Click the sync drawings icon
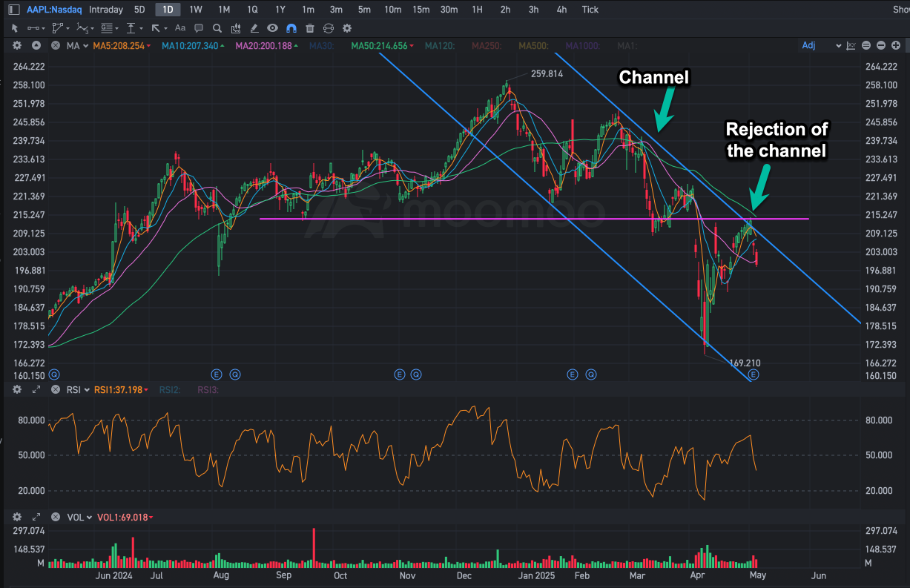The image size is (910, 588). pyautogui.click(x=329, y=28)
